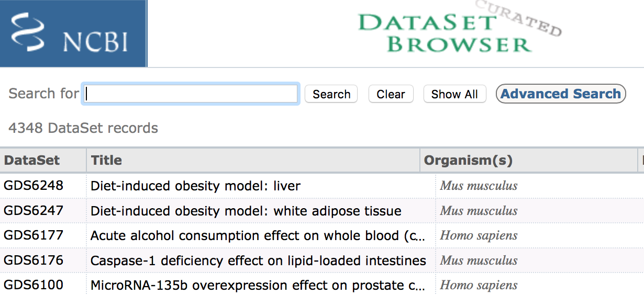Select dataset GDS6248 row

pyautogui.click(x=34, y=186)
